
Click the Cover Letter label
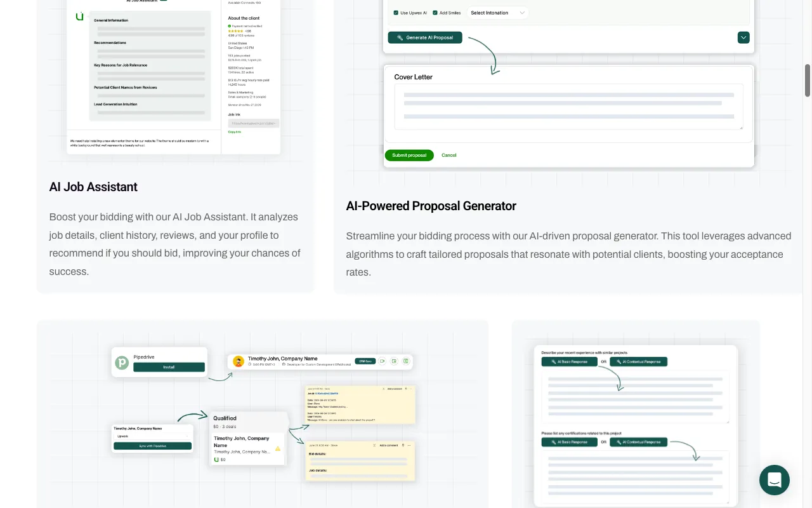pyautogui.click(x=414, y=77)
